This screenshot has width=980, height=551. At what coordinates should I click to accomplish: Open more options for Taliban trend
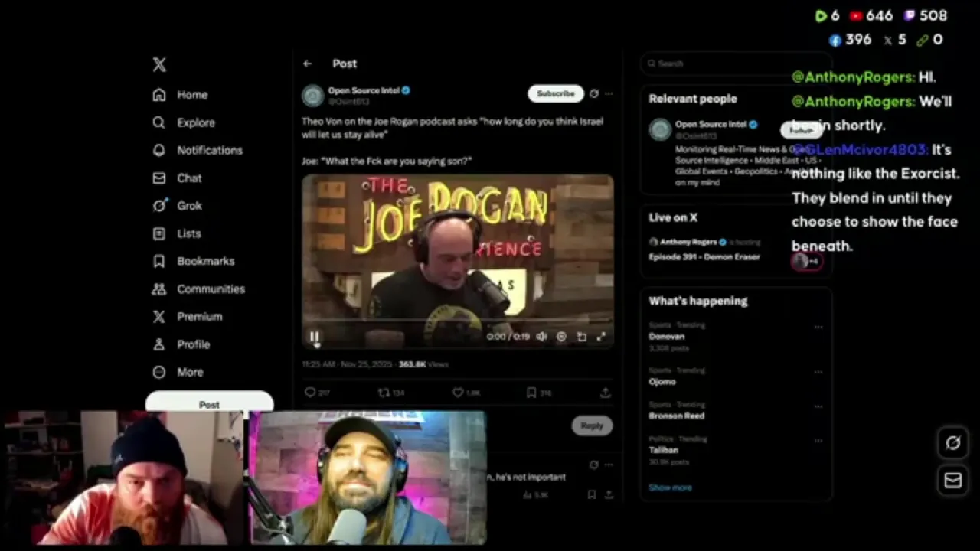[818, 441]
